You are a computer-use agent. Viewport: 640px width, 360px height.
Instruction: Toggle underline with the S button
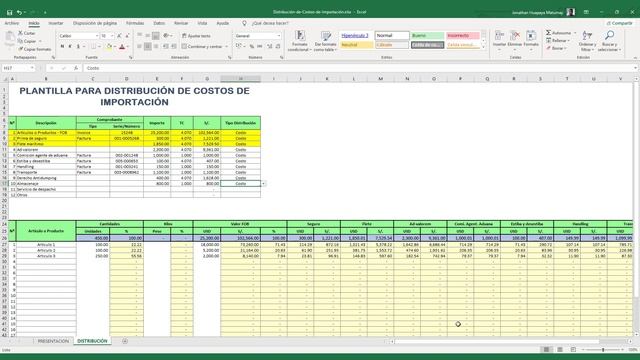(78, 47)
